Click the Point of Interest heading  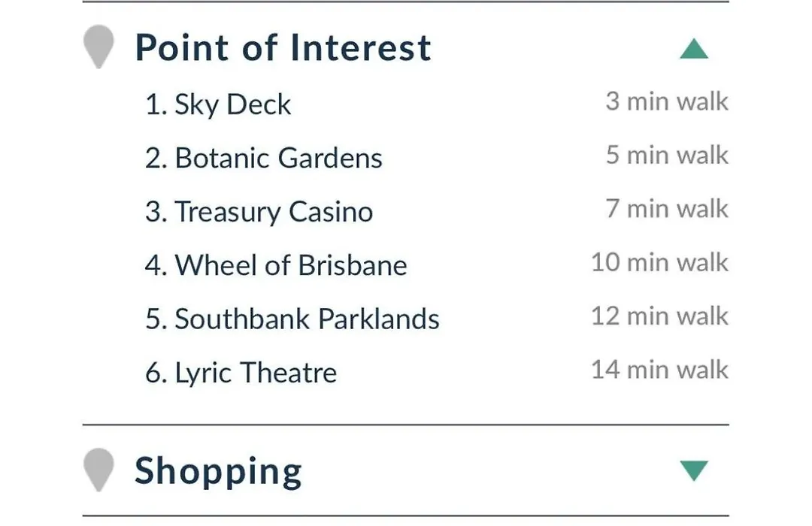click(283, 47)
